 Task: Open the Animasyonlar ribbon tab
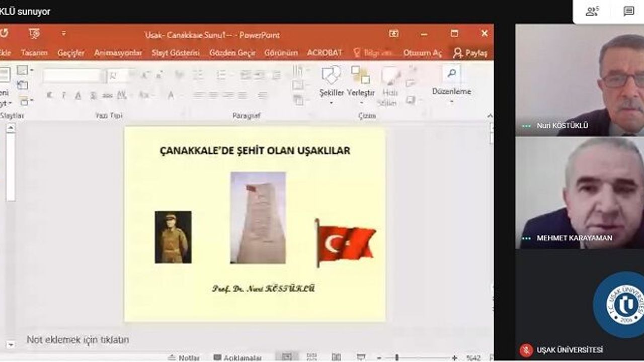click(x=118, y=53)
